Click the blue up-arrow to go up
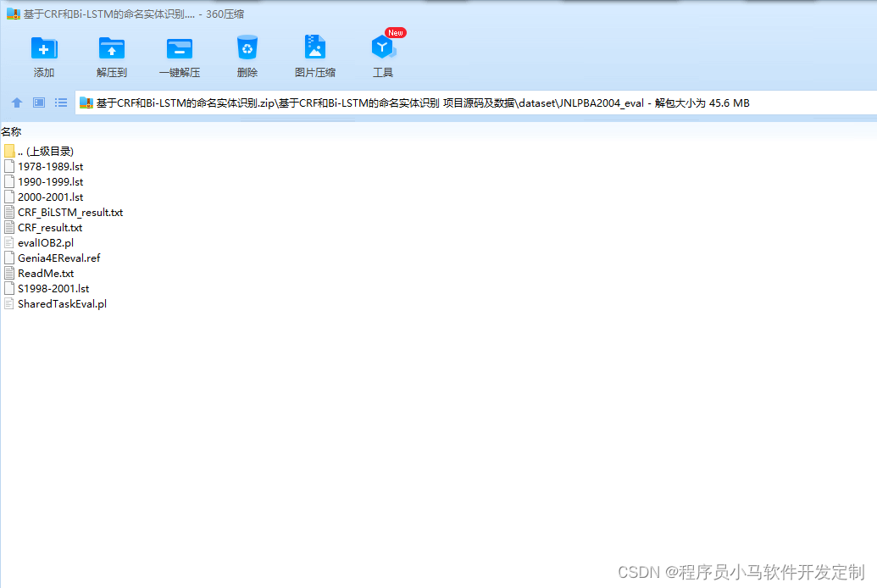 [x=16, y=103]
